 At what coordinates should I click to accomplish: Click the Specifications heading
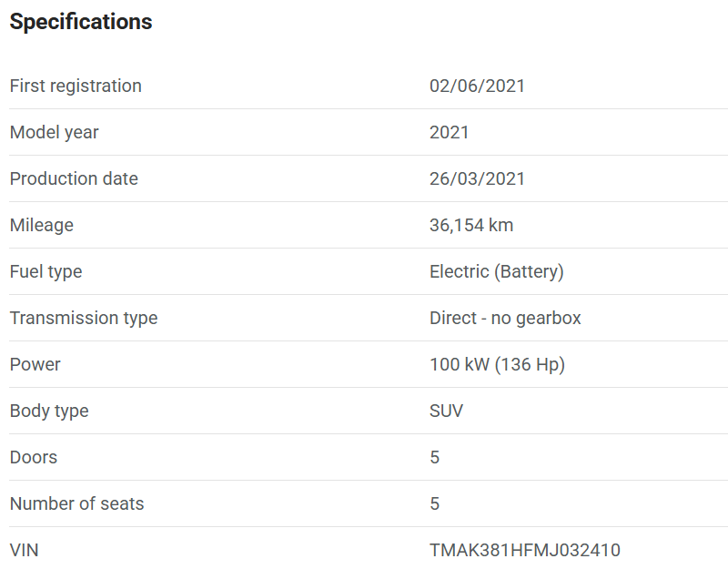pos(81,22)
